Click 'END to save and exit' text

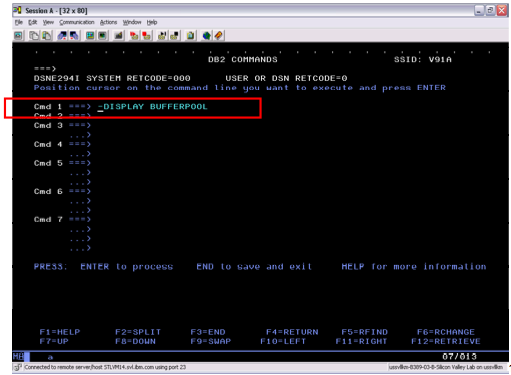(x=254, y=267)
